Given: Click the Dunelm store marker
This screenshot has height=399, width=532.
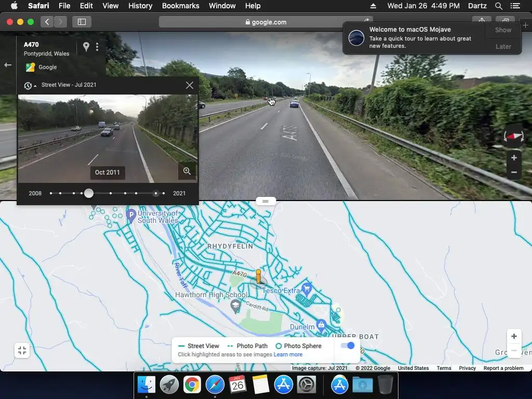Looking at the screenshot, I should pos(321,326).
